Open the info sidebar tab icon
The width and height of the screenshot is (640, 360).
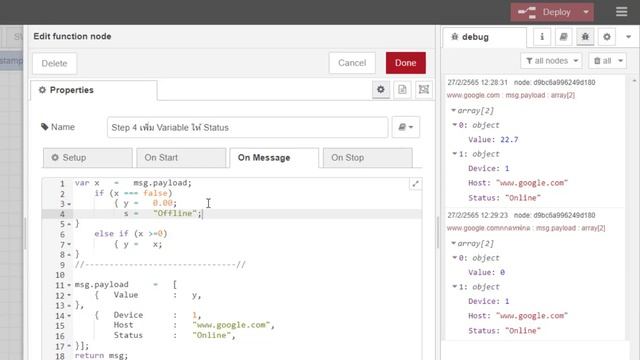coord(542,37)
